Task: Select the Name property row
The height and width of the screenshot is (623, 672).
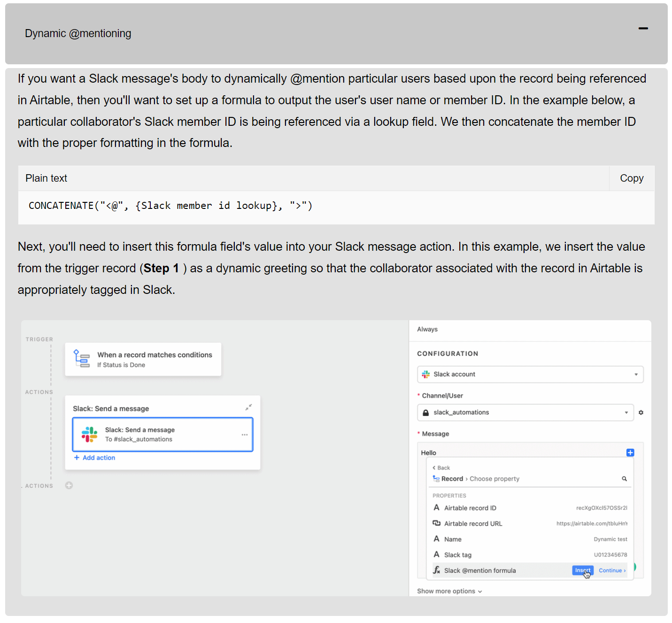Action: point(530,539)
